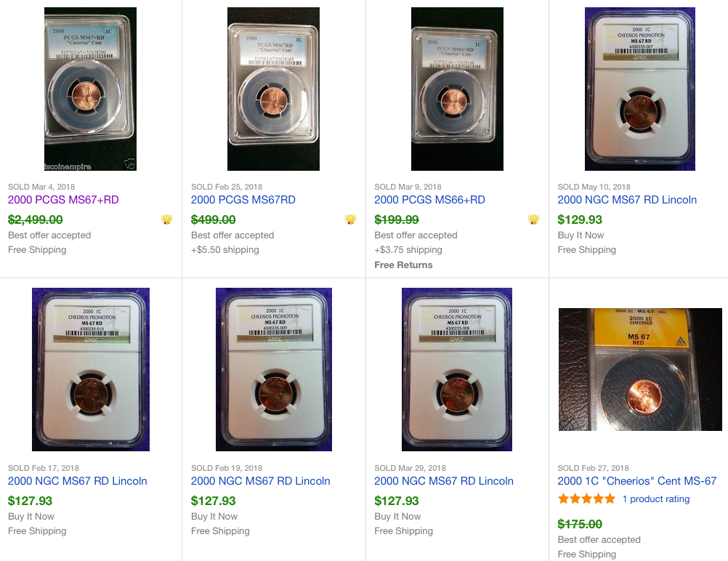Open the "2000 PCGS MS67RD" listing link
This screenshot has width=728, height=561.
tap(243, 200)
